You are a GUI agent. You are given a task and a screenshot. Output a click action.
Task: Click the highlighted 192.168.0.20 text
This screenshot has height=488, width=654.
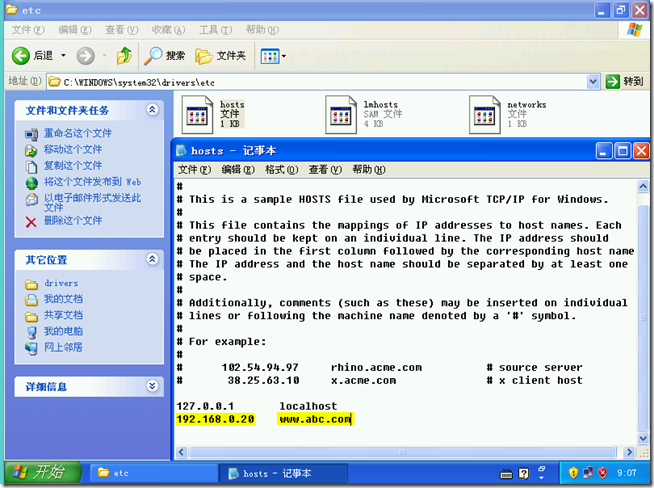coord(215,419)
